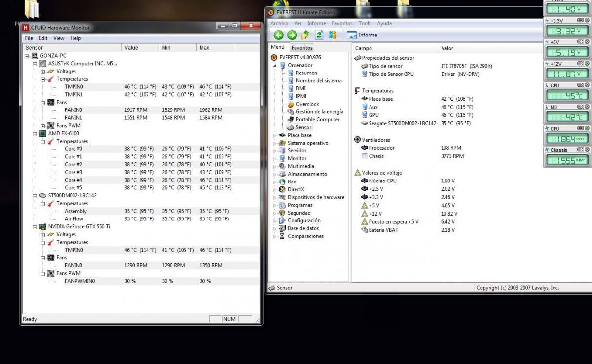Select DMI under Ordenador
This screenshot has width=592, height=364.
[296, 89]
